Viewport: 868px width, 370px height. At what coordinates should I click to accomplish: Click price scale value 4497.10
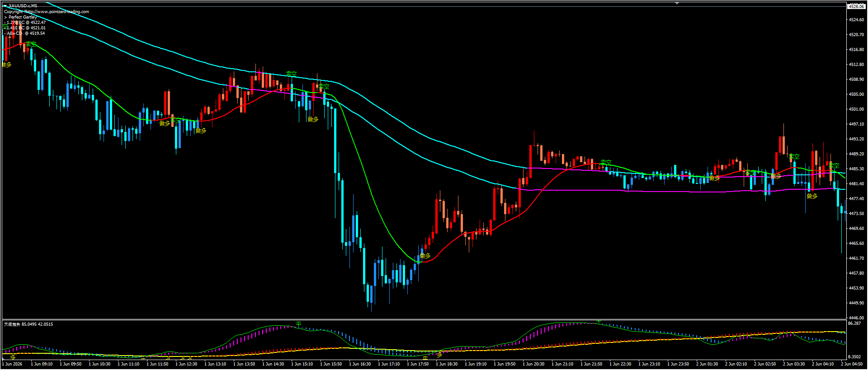pyautogui.click(x=856, y=124)
